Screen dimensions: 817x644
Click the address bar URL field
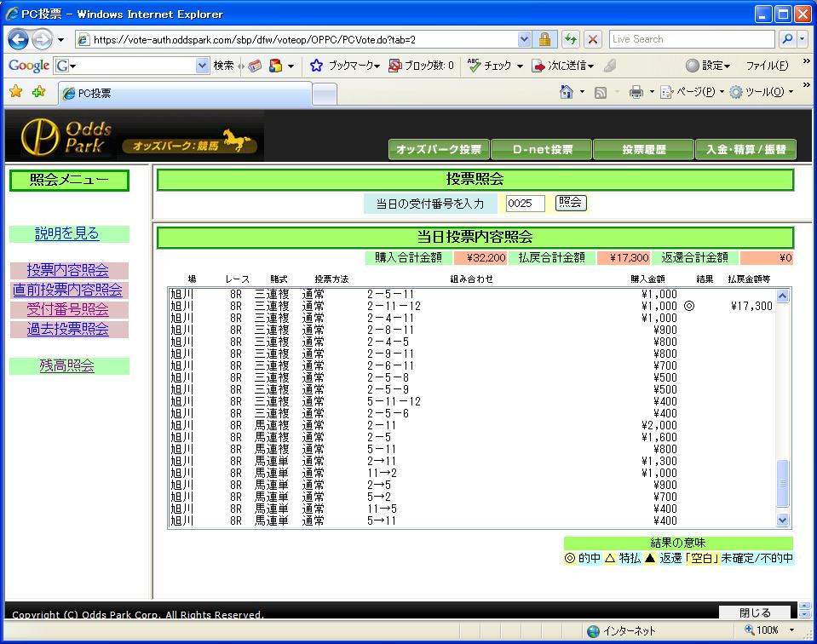coord(304,39)
